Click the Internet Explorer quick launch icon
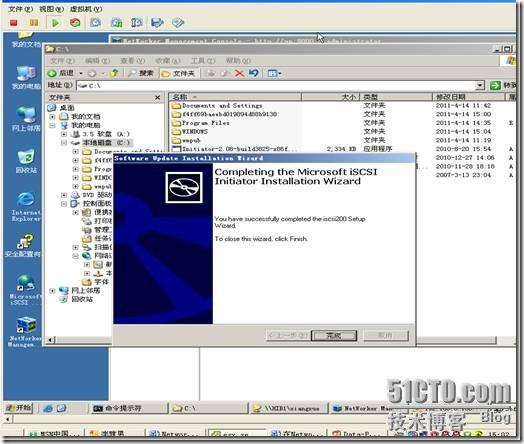524x444 pixels. coord(48,408)
